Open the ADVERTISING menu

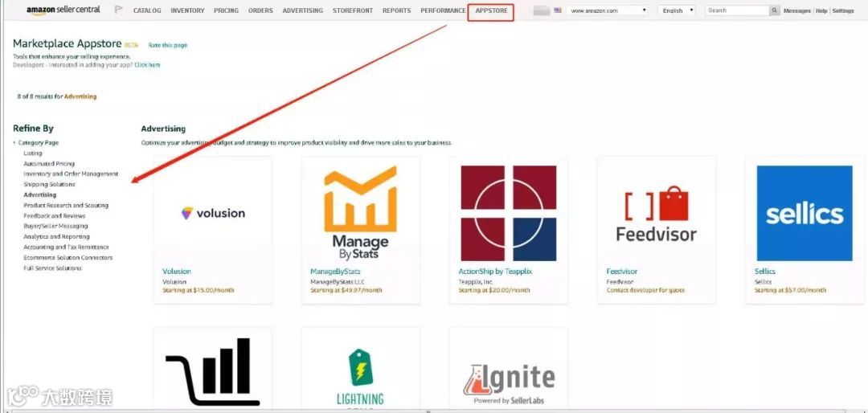tap(303, 10)
